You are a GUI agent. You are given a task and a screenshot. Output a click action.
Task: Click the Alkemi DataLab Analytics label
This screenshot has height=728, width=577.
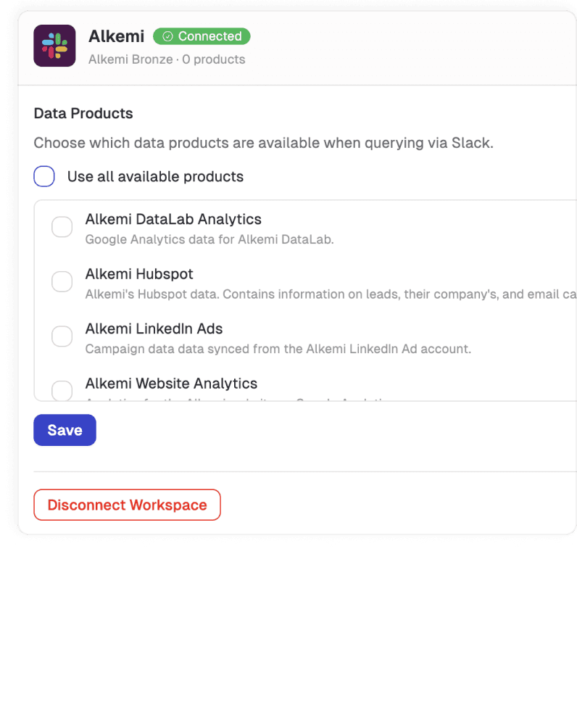173,219
